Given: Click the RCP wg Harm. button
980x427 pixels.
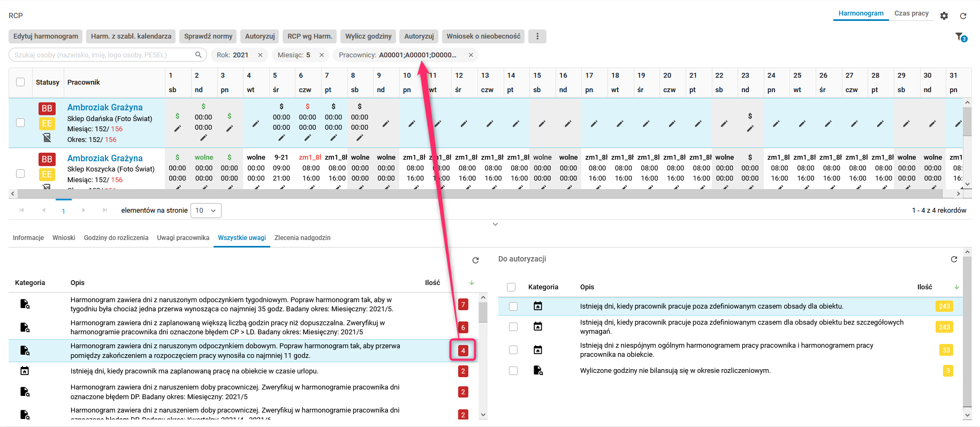Looking at the screenshot, I should (x=310, y=36).
